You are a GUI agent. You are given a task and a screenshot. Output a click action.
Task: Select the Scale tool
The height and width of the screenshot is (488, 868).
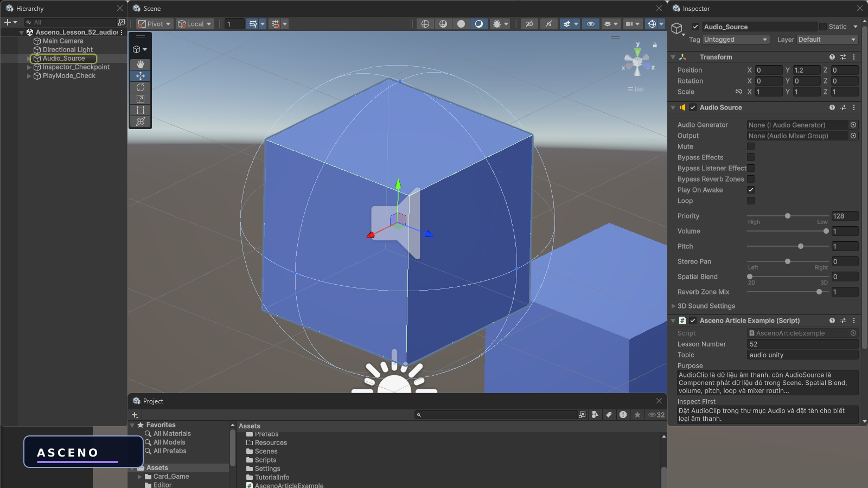pyautogui.click(x=141, y=99)
